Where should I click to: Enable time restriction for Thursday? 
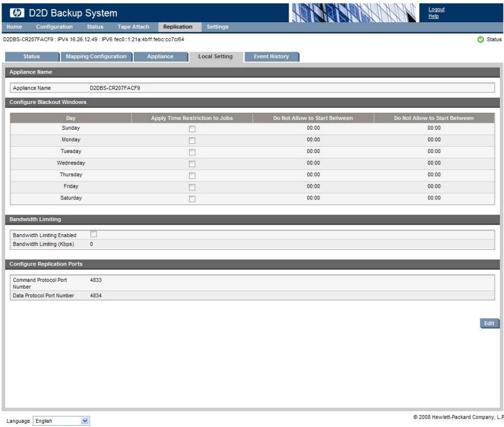click(192, 175)
